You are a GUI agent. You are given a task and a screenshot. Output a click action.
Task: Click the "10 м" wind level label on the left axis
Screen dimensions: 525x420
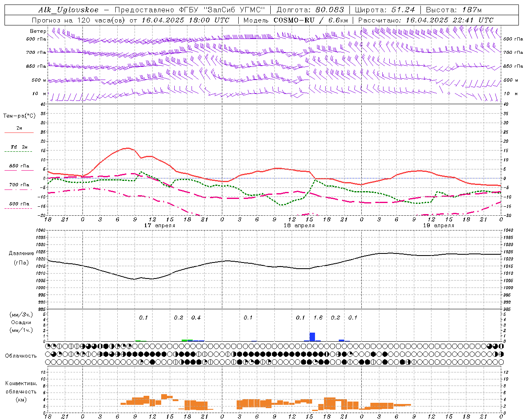tap(39, 94)
